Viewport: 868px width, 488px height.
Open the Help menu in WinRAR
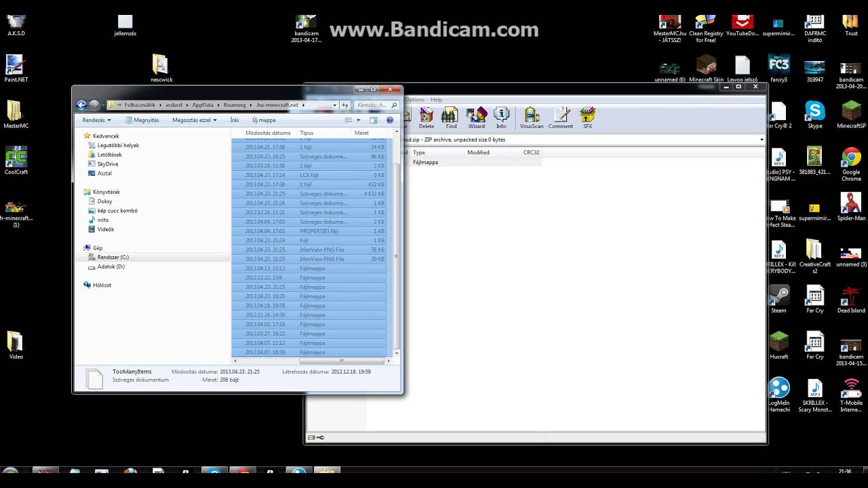tap(436, 100)
